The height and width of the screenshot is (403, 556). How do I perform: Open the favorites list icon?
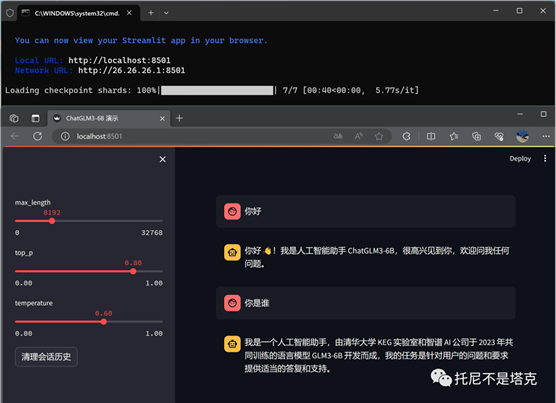[454, 136]
